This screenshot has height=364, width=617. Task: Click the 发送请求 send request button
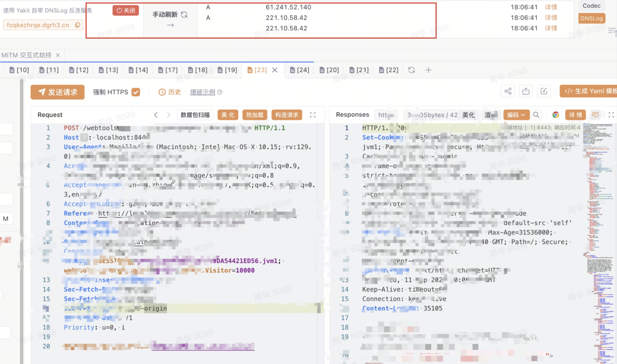[57, 92]
